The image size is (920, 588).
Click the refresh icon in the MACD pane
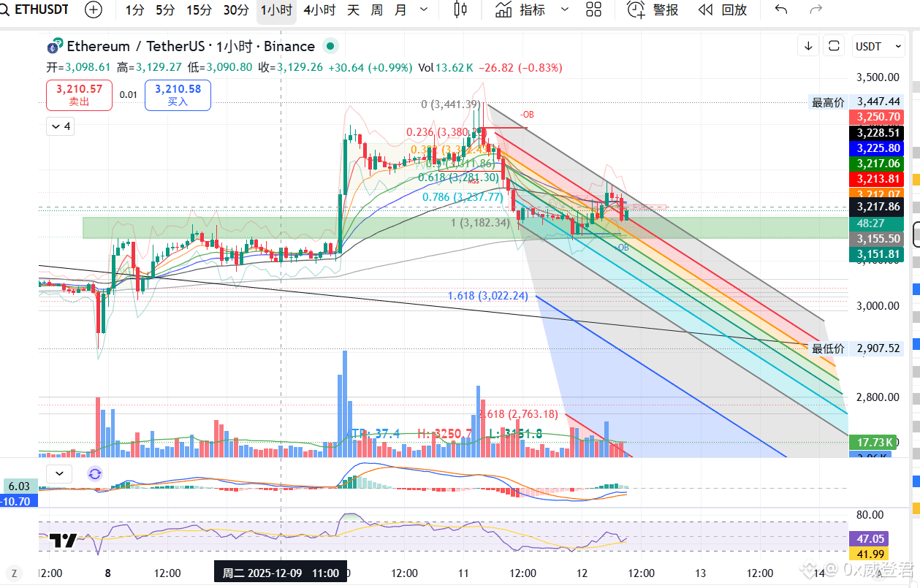pyautogui.click(x=94, y=473)
